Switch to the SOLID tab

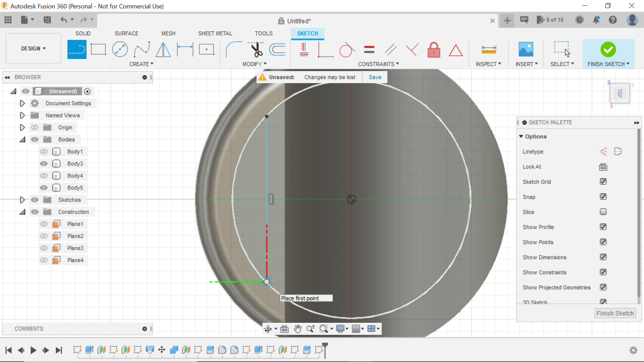pos(83,33)
